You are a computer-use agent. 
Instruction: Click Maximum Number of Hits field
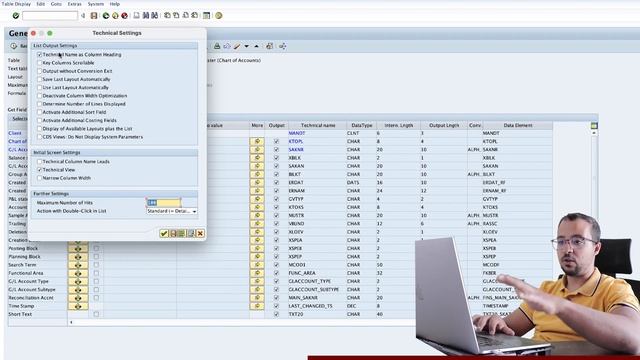coord(164,203)
